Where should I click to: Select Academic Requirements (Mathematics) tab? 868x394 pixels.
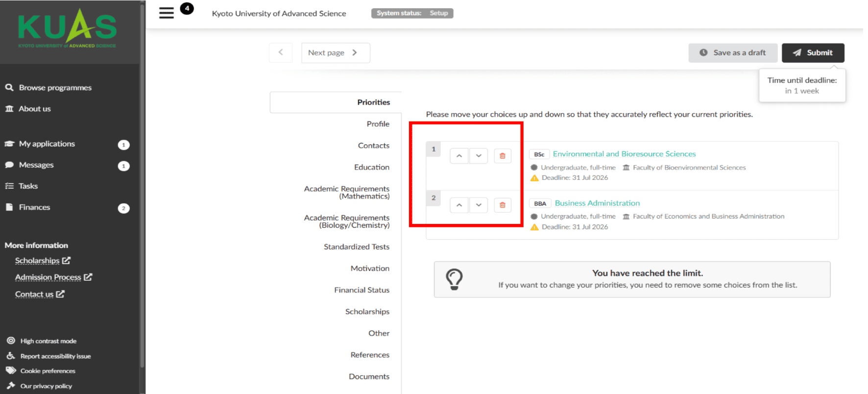click(x=347, y=193)
